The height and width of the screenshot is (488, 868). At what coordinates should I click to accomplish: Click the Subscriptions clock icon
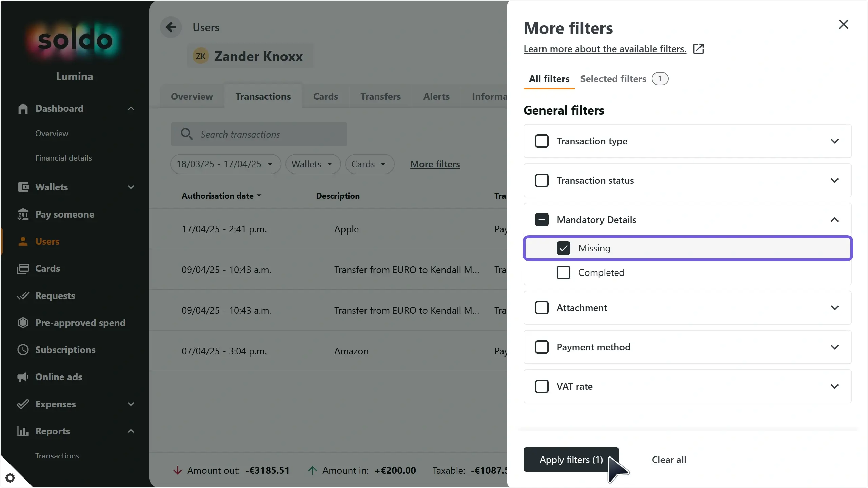pyautogui.click(x=23, y=350)
